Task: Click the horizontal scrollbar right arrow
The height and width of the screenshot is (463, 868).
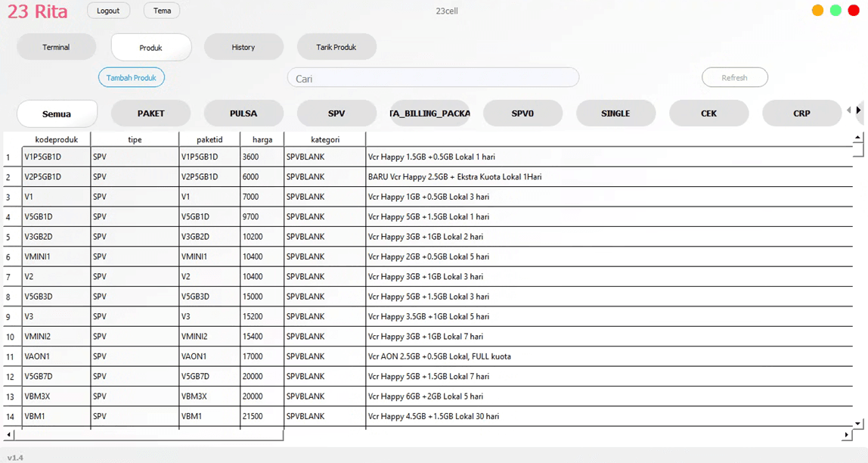Action: 847,435
